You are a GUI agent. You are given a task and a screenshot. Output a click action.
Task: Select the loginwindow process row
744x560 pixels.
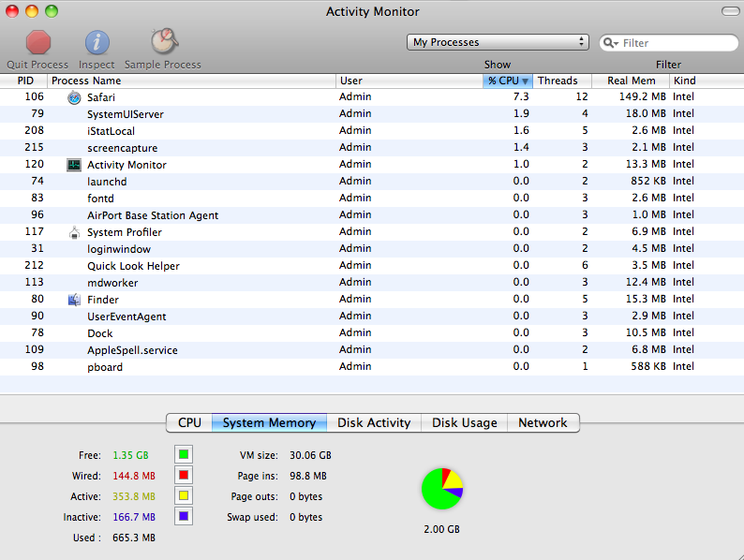pos(372,249)
